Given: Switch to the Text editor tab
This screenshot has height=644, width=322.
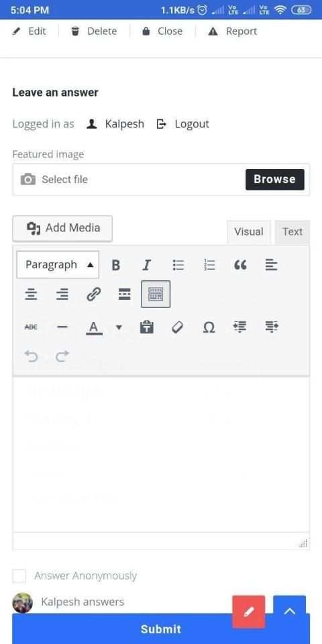Looking at the screenshot, I should [292, 231].
